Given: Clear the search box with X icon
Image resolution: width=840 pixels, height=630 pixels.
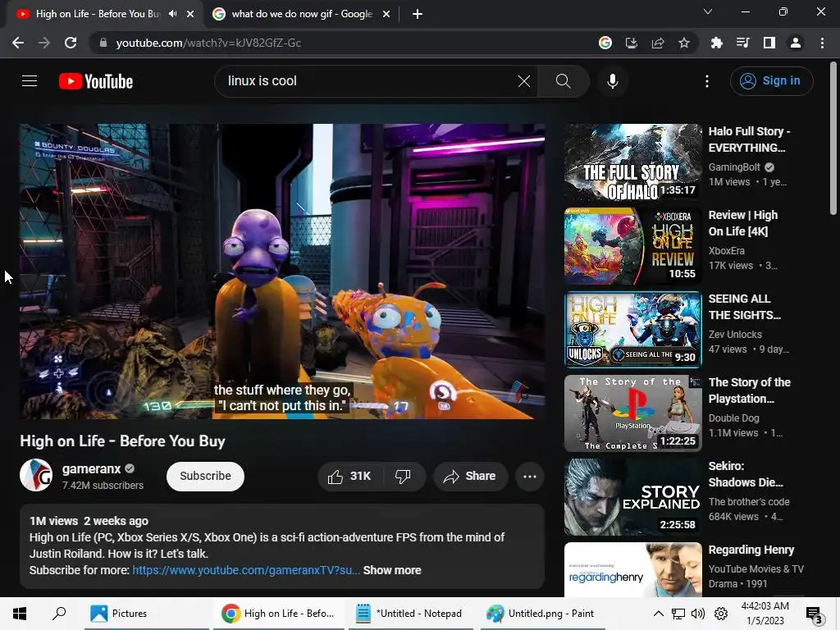Looking at the screenshot, I should coord(524,81).
